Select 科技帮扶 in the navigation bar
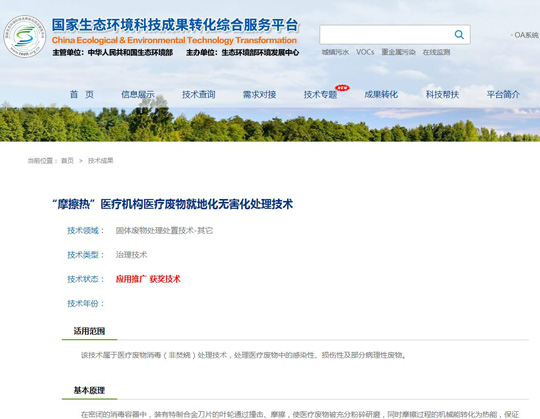The height and width of the screenshot is (419, 540). [442, 94]
